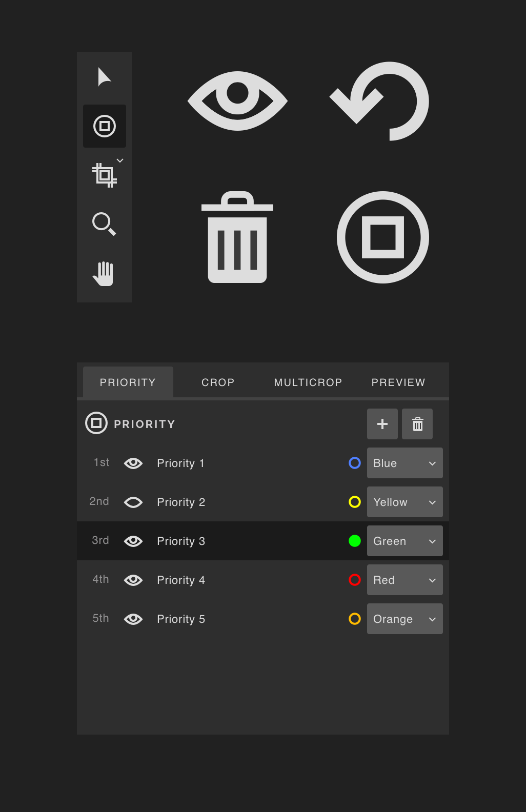The width and height of the screenshot is (526, 812).
Task: Switch to the Crop tab
Action: (x=218, y=382)
